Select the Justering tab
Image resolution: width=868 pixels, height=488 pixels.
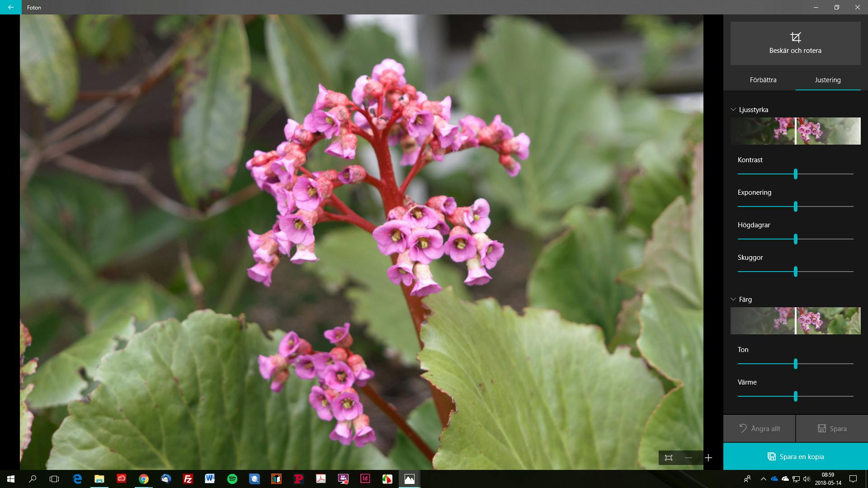point(828,80)
